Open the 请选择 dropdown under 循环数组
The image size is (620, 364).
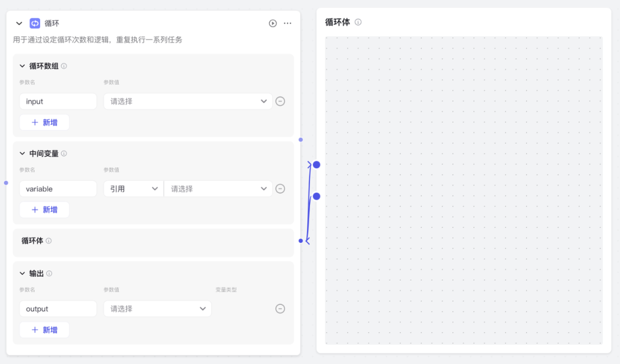(x=188, y=101)
